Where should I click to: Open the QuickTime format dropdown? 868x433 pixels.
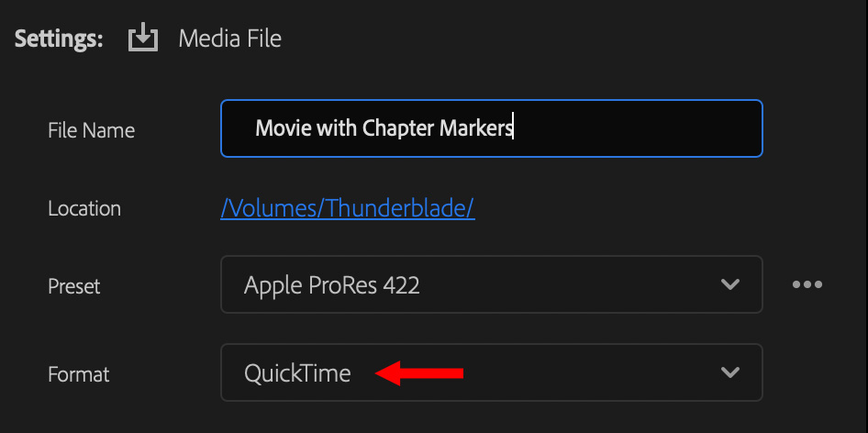tap(297, 373)
